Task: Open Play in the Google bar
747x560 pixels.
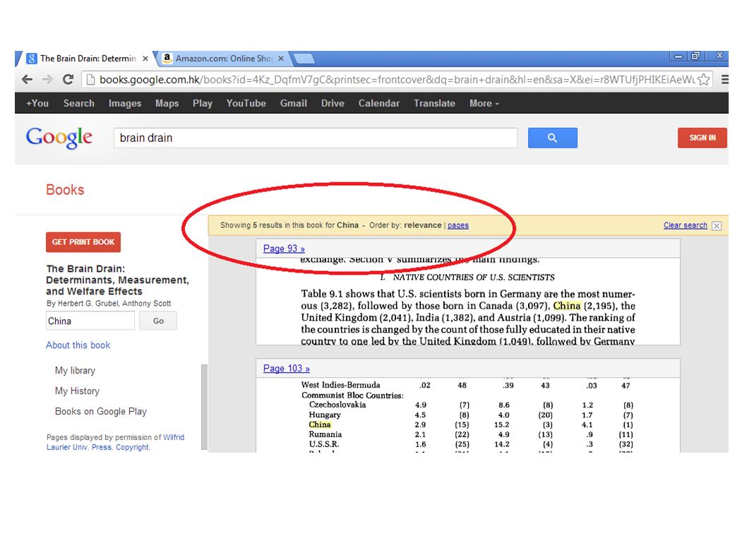Action: (x=203, y=103)
